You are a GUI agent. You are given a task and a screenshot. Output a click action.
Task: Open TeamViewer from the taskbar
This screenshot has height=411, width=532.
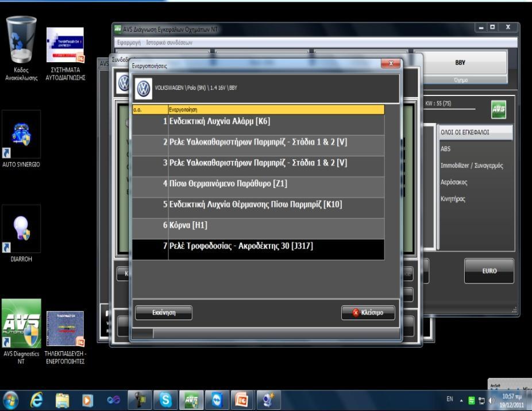[217, 400]
